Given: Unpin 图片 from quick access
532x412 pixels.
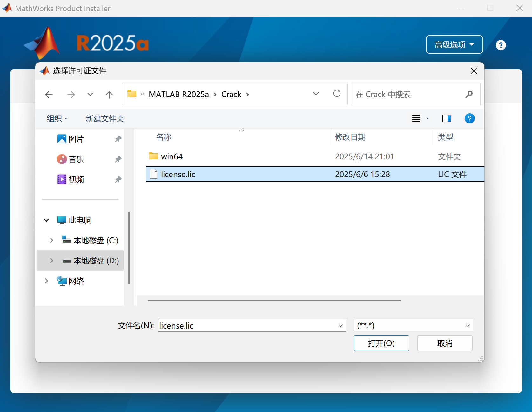Looking at the screenshot, I should coord(118,139).
